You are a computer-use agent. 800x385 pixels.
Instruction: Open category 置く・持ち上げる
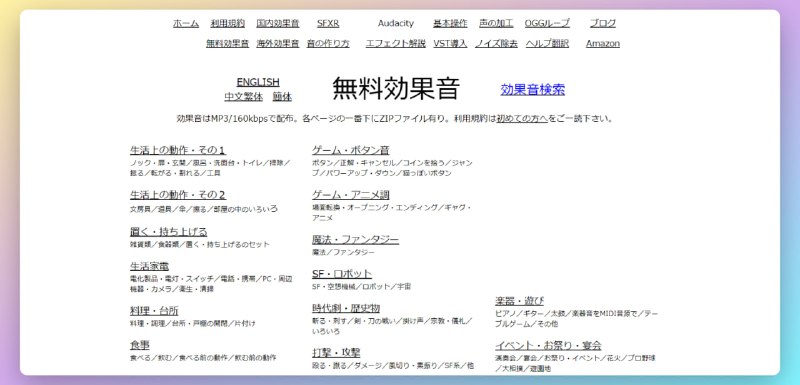pyautogui.click(x=168, y=232)
